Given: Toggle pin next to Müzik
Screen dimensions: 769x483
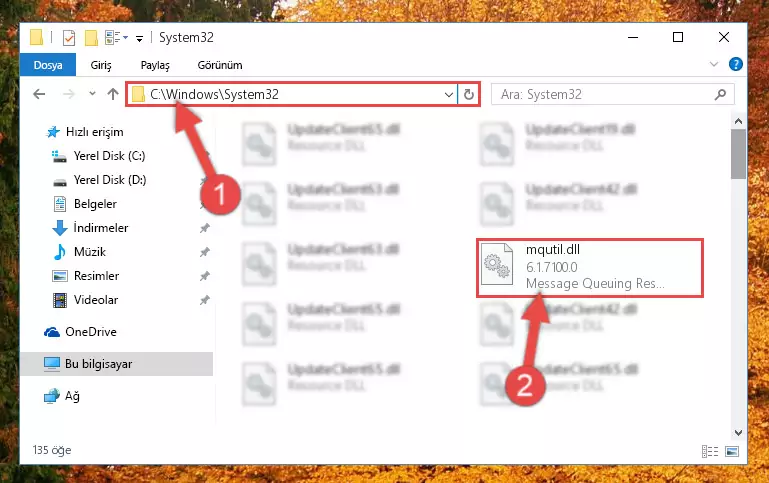Looking at the screenshot, I should tap(205, 252).
